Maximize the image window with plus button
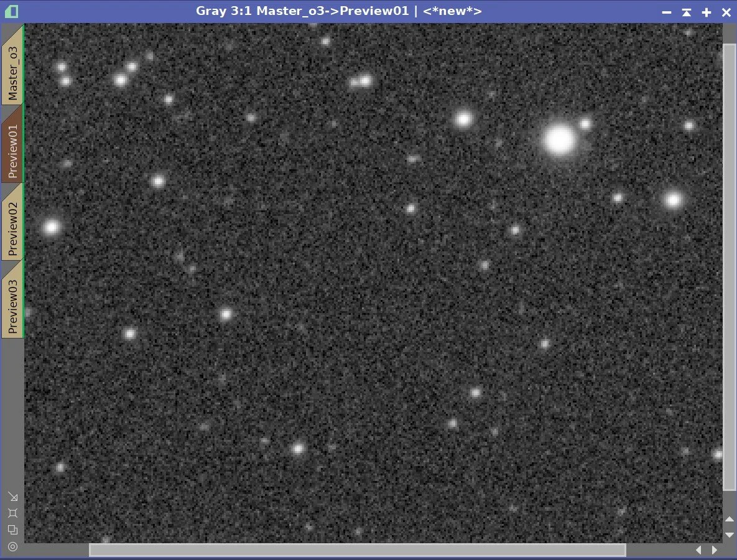This screenshot has height=560, width=737. tap(707, 12)
